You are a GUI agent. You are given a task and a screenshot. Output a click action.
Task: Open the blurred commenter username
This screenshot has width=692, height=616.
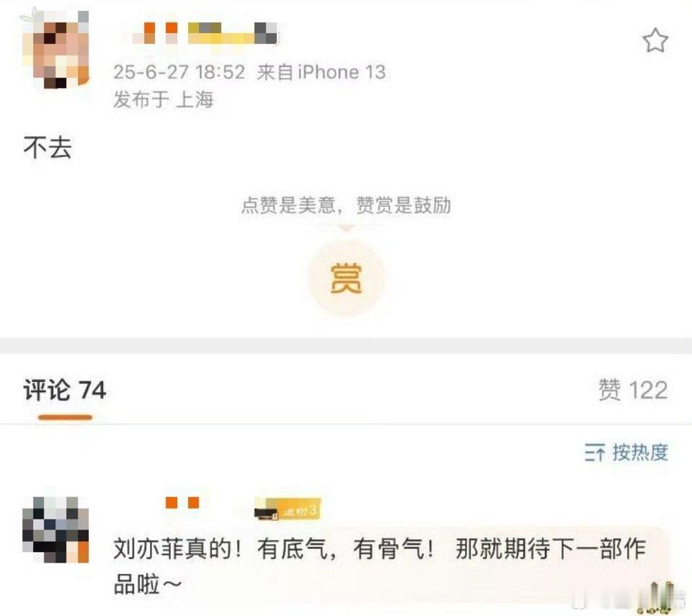181,503
